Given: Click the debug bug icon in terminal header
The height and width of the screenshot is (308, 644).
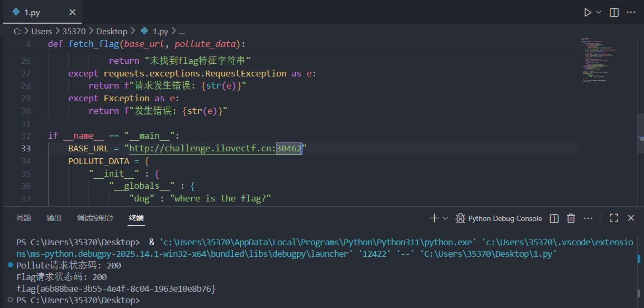Looking at the screenshot, I should click(461, 218).
